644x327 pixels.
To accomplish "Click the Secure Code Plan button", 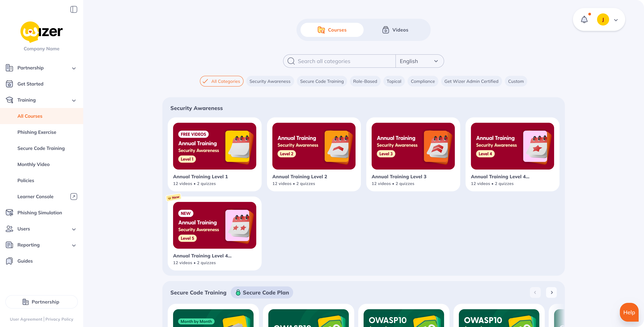I will [262, 293].
